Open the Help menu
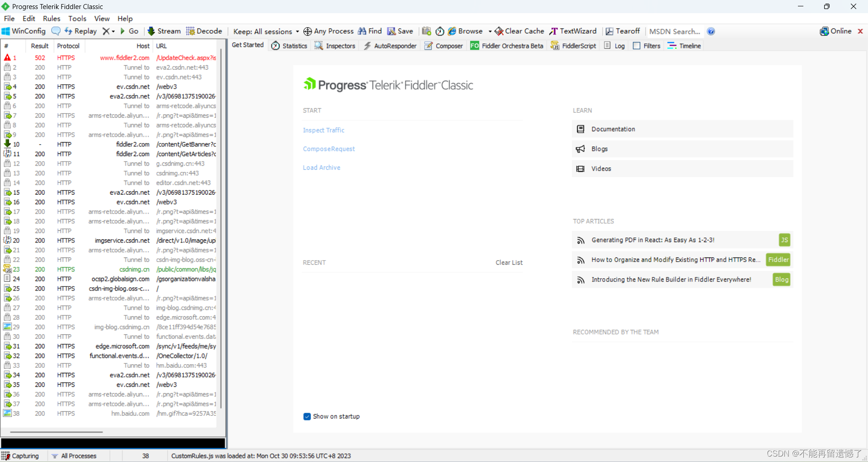868x462 pixels. coord(125,19)
